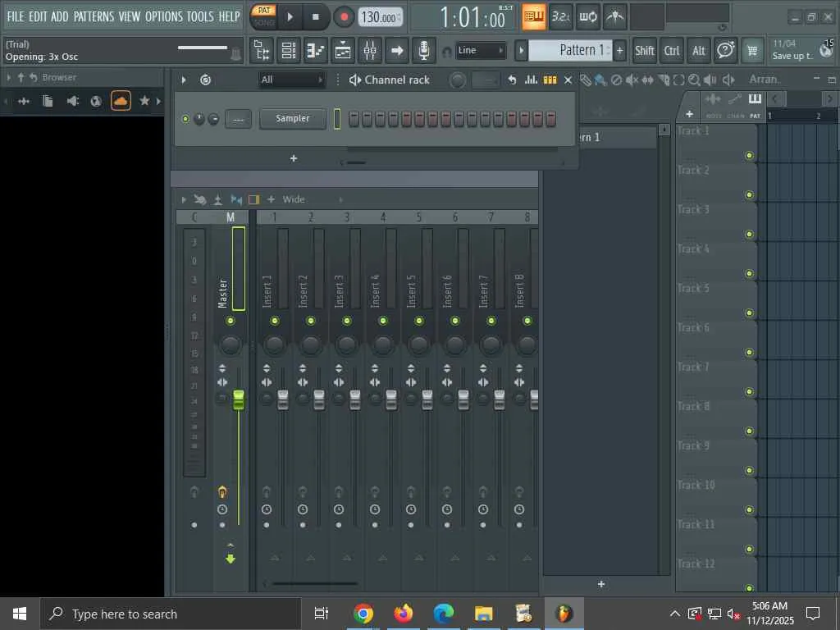This screenshot has height=630, width=840.
Task: Mute Insert 7 mixer track
Action: [491, 321]
